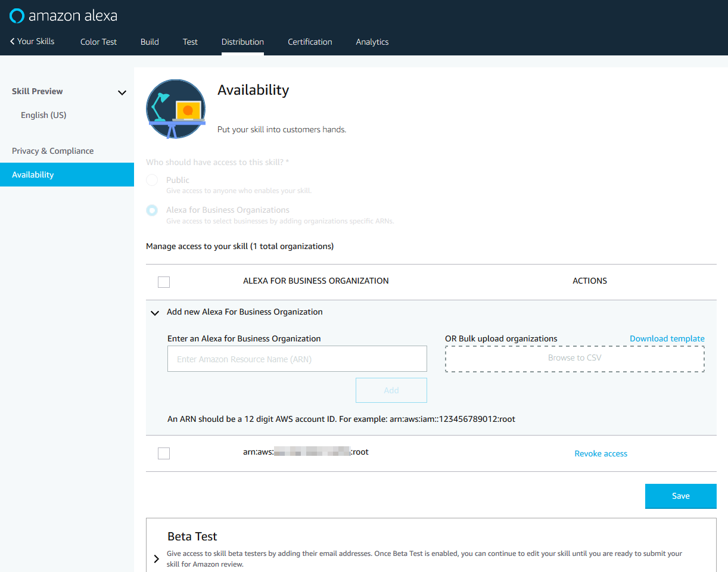Open the Certification tab
Viewport: 728px width, 572px height.
click(x=310, y=42)
